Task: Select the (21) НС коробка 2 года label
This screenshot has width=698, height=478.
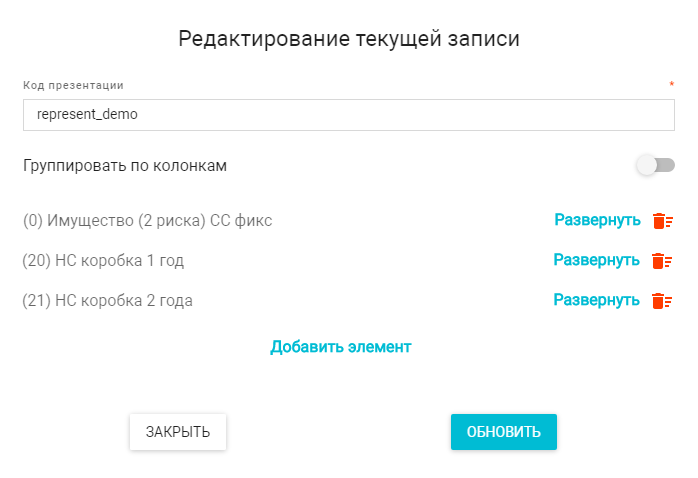Action: (107, 301)
